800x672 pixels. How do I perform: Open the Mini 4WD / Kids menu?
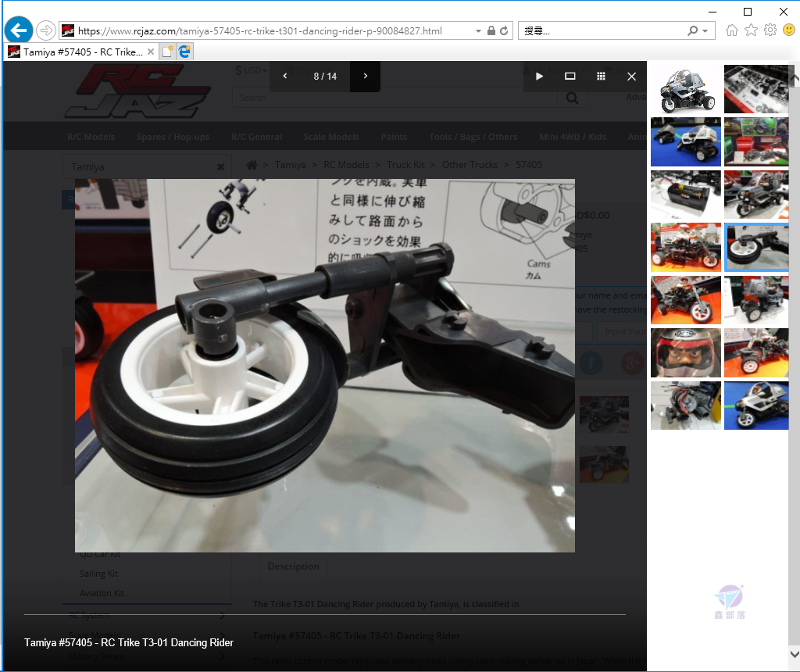(x=573, y=137)
